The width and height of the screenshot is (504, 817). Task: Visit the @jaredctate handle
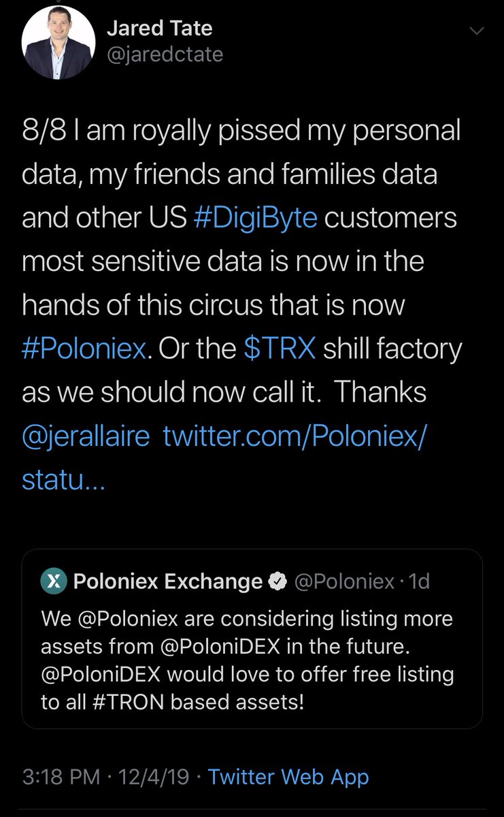(165, 54)
